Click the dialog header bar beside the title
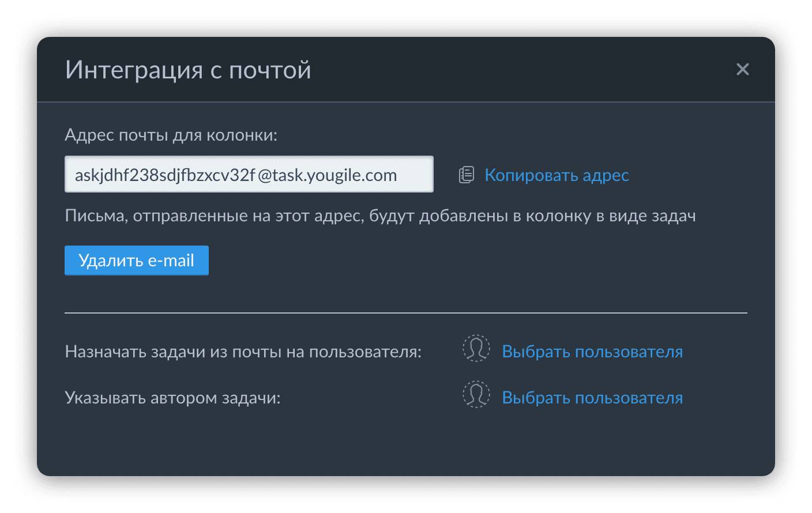 pos(519,70)
